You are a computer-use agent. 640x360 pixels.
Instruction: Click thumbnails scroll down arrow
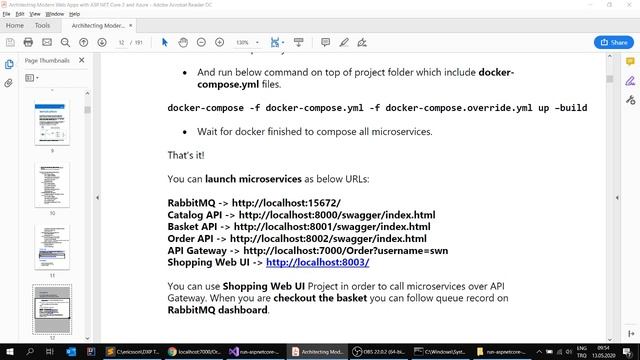point(87,338)
